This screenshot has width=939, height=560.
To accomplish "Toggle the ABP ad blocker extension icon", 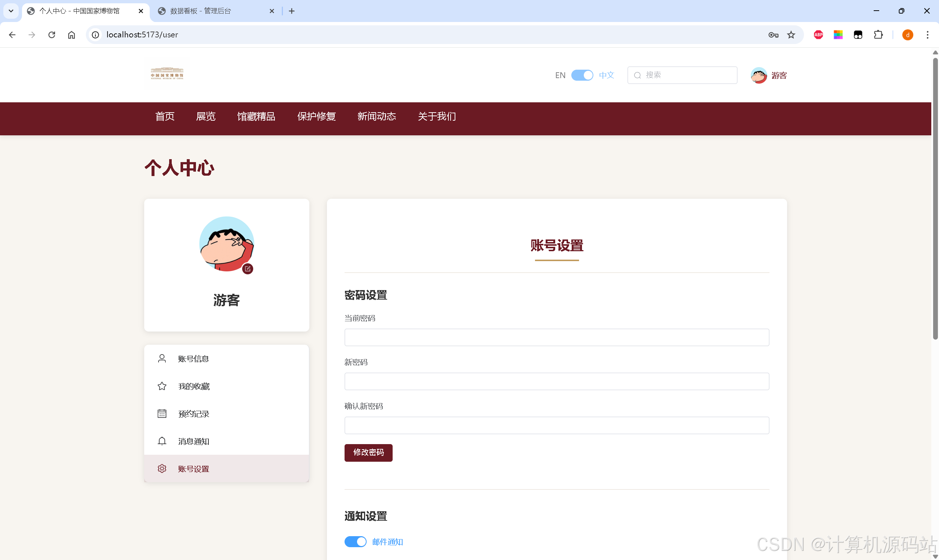I will click(818, 34).
